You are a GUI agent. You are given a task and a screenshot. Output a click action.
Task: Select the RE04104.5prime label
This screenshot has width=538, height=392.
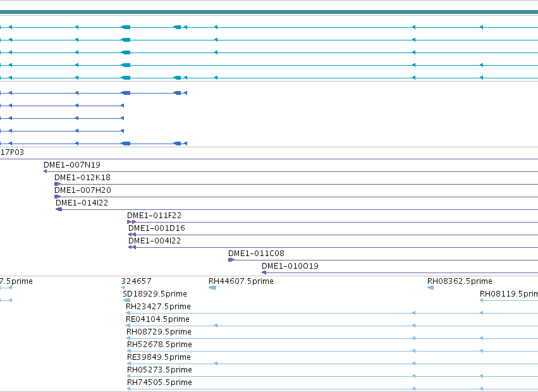(157, 319)
